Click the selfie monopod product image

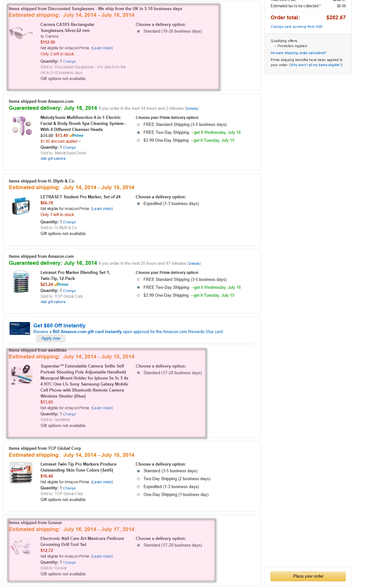pos(21,375)
